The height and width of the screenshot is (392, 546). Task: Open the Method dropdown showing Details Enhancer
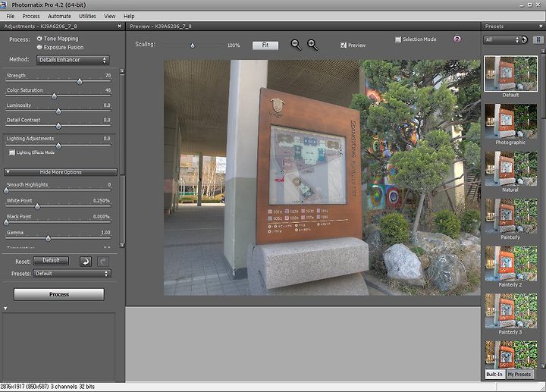point(73,60)
